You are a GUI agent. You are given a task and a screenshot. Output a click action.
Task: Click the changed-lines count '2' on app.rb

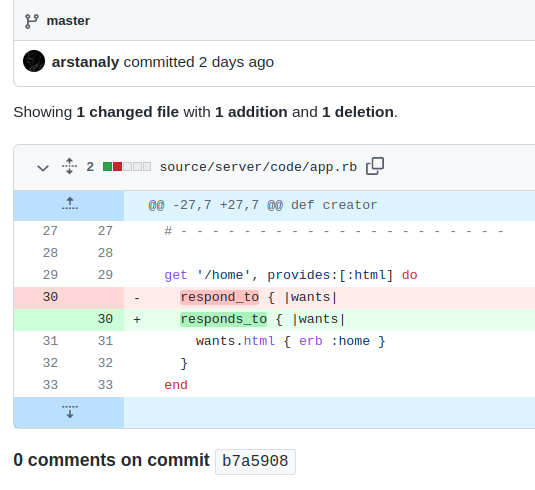pyautogui.click(x=90, y=167)
